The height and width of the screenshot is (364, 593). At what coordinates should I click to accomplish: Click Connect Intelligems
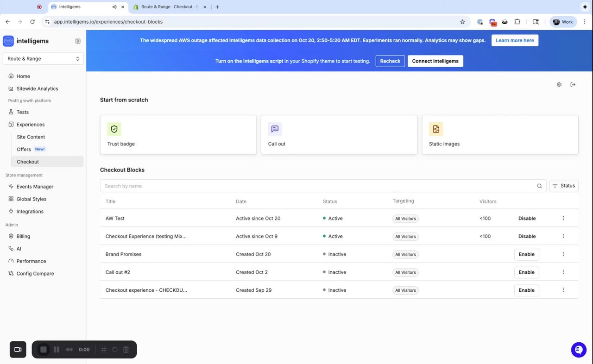(x=435, y=61)
